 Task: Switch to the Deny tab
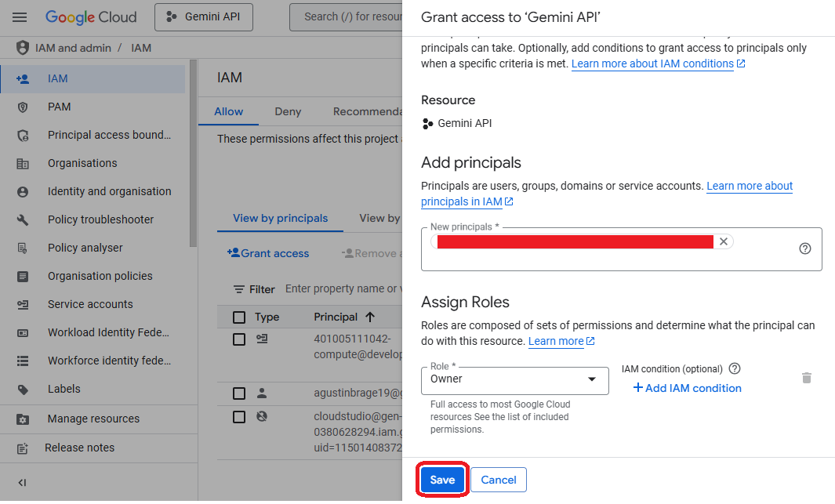[x=288, y=111]
